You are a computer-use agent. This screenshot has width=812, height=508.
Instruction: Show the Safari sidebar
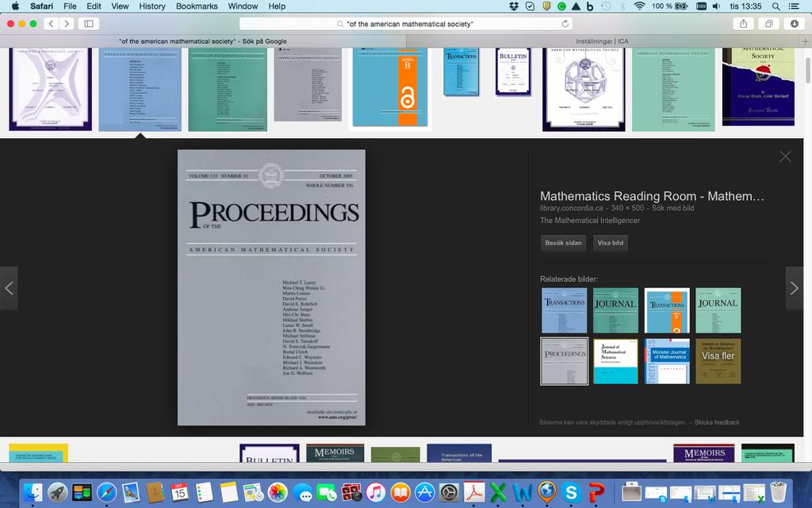89,23
